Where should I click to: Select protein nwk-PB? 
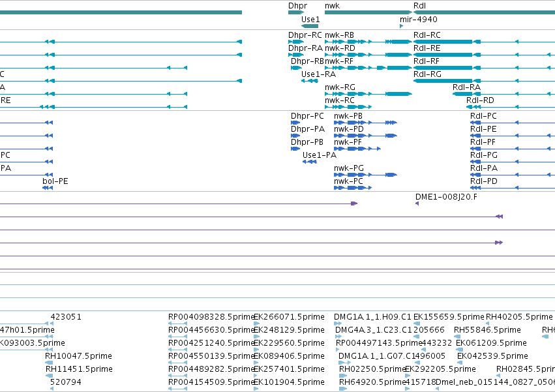(x=365, y=123)
